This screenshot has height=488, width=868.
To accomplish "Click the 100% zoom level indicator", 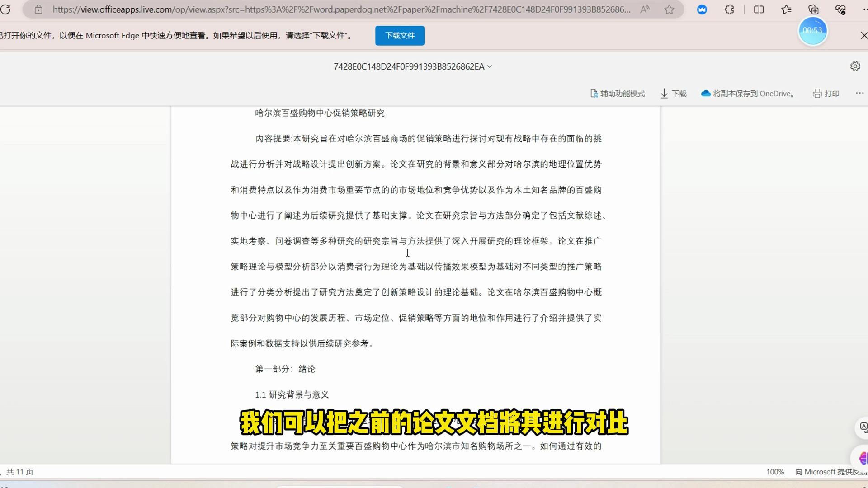I will [x=775, y=472].
